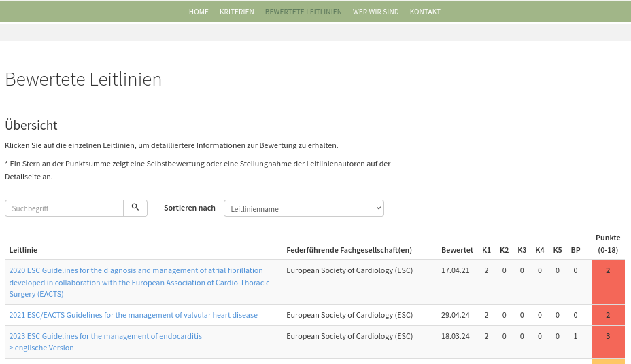Select BEWERTETE LEITLINIEN in navigation
This screenshot has height=364, width=631.
coord(303,12)
